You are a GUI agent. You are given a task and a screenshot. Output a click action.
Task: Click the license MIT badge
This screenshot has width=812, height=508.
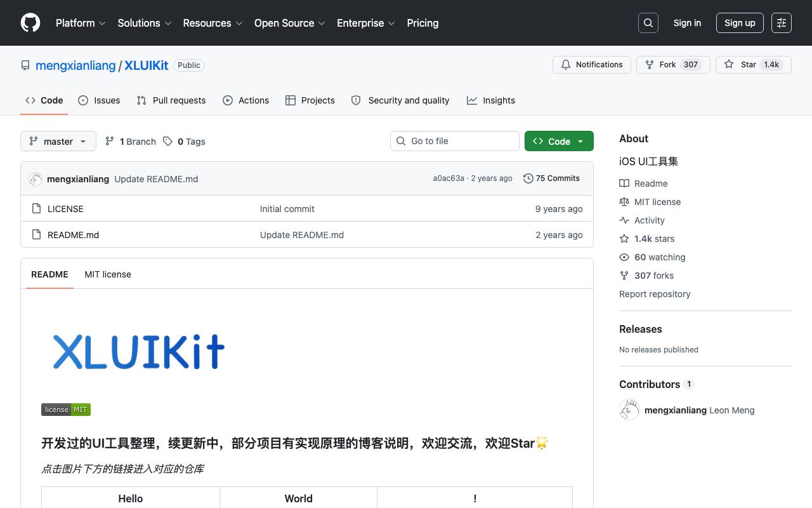tap(66, 410)
